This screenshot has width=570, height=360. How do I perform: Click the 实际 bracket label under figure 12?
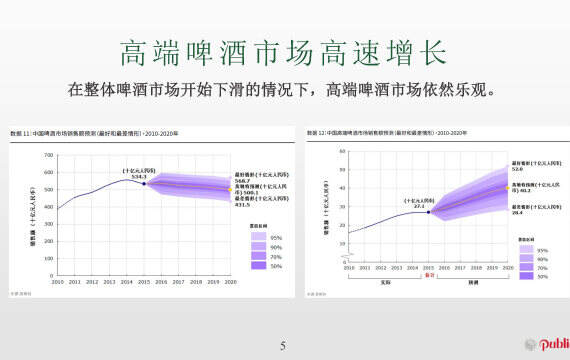point(385,283)
